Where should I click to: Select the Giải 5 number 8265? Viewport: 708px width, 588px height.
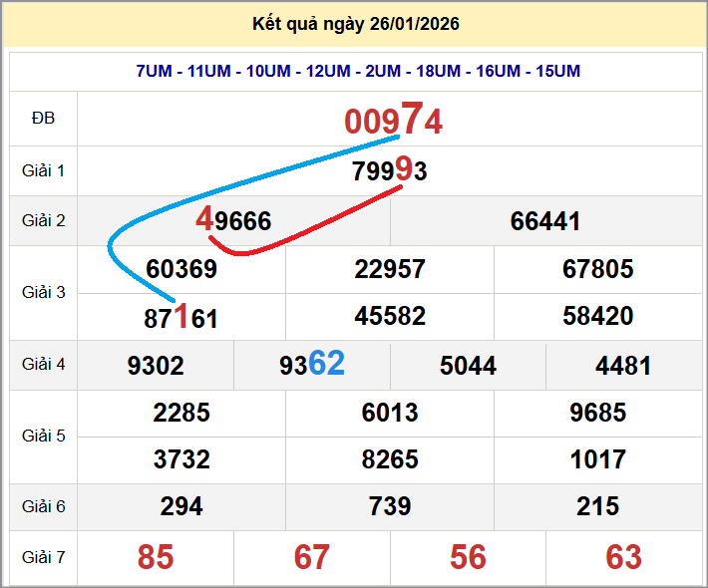[390, 459]
